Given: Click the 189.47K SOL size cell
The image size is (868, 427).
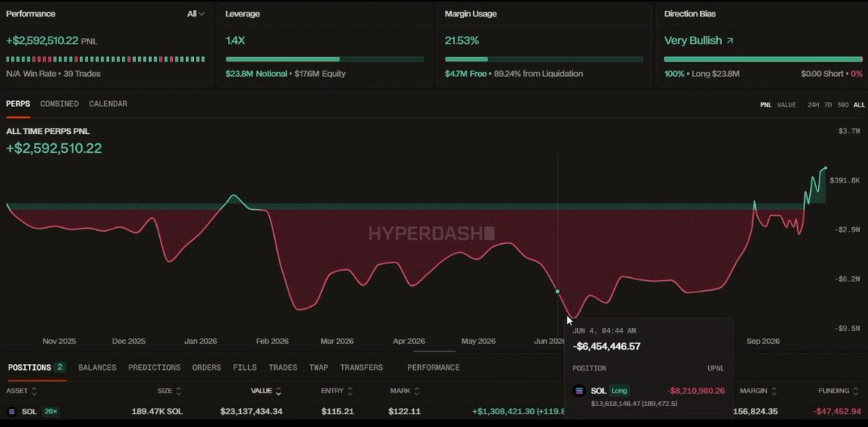Looking at the screenshot, I should point(158,411).
